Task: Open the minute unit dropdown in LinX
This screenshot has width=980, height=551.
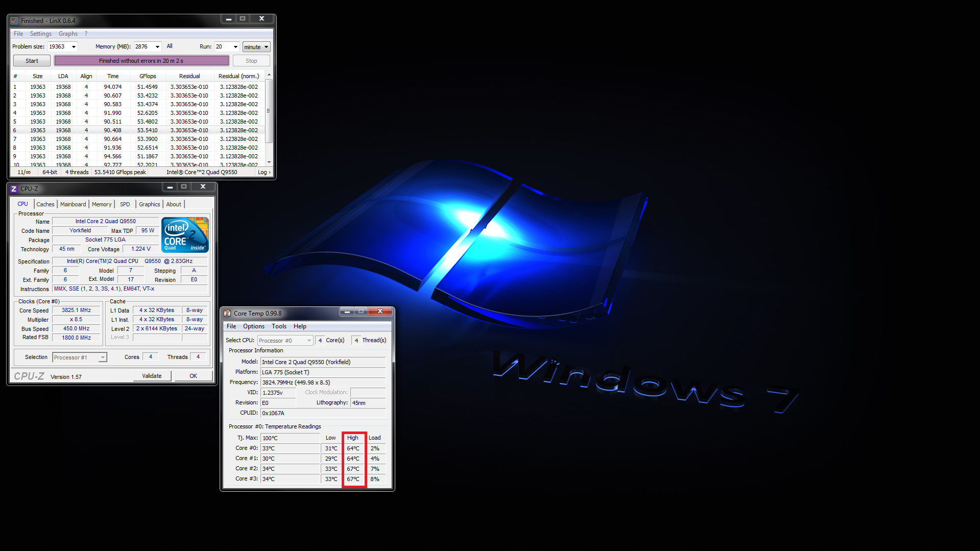Action: pos(256,47)
